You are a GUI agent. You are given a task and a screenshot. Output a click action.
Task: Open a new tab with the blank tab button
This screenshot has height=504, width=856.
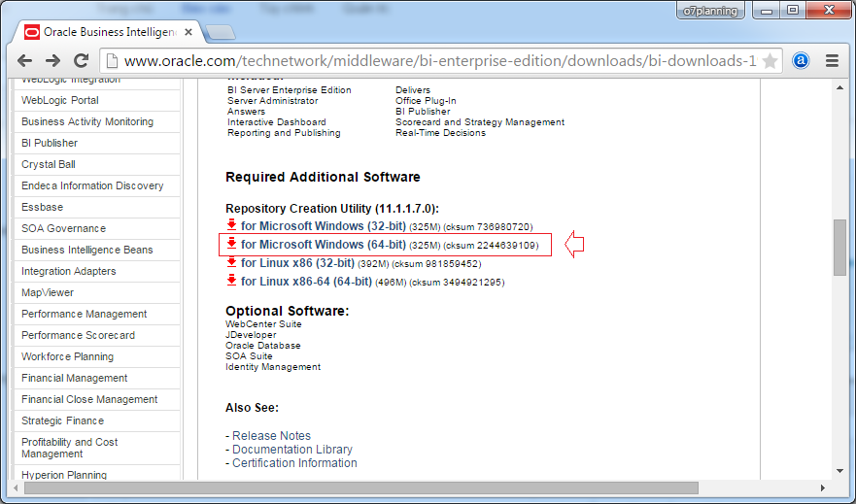click(x=221, y=33)
